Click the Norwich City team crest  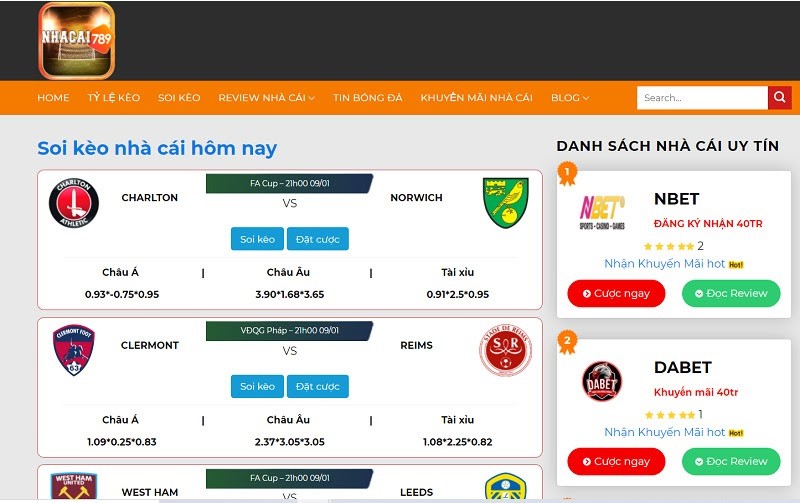click(505, 202)
